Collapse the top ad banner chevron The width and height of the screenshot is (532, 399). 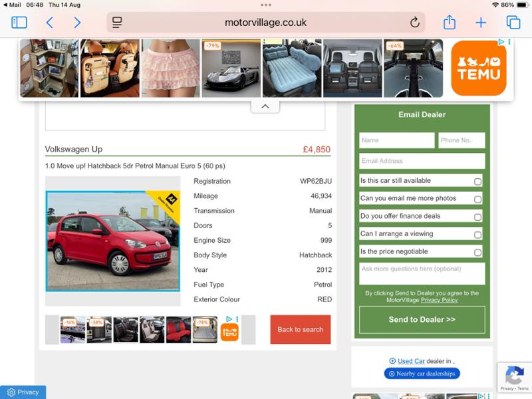(265, 106)
